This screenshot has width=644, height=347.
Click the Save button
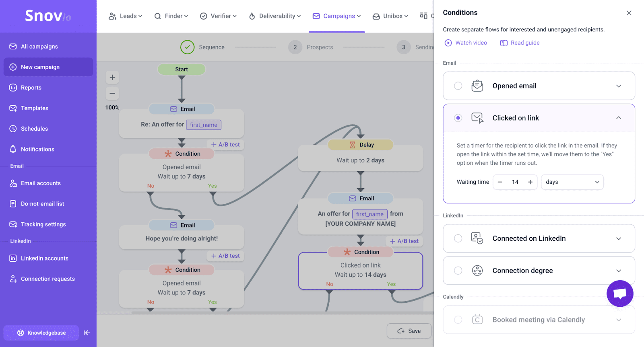tap(409, 331)
